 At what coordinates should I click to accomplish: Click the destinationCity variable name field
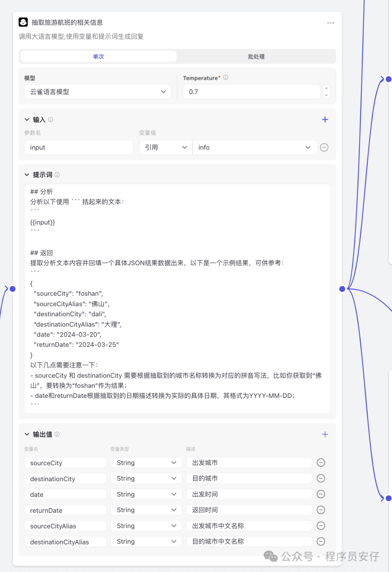65,478
